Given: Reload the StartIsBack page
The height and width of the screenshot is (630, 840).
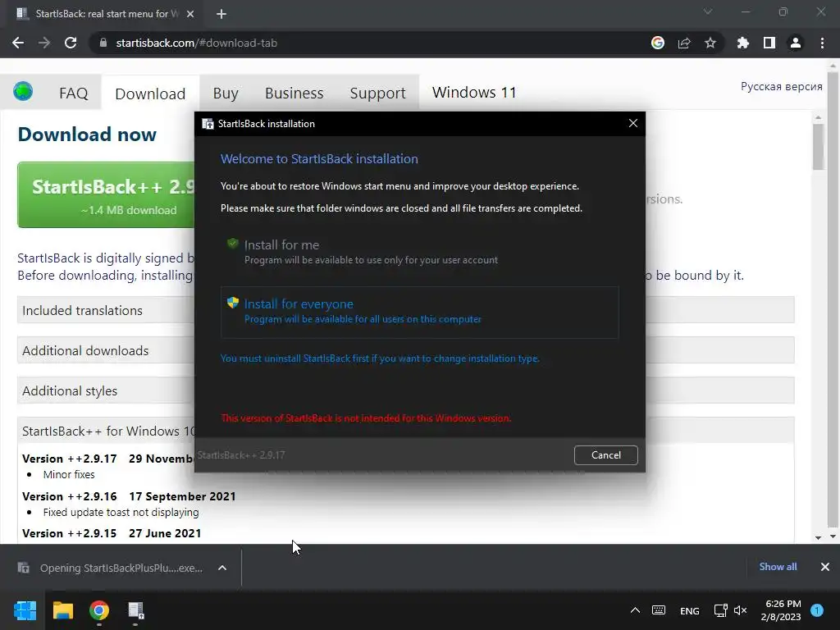Looking at the screenshot, I should 71,43.
